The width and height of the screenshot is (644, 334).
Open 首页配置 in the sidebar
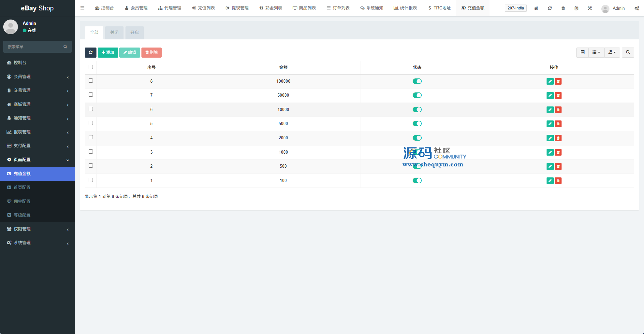click(x=22, y=188)
